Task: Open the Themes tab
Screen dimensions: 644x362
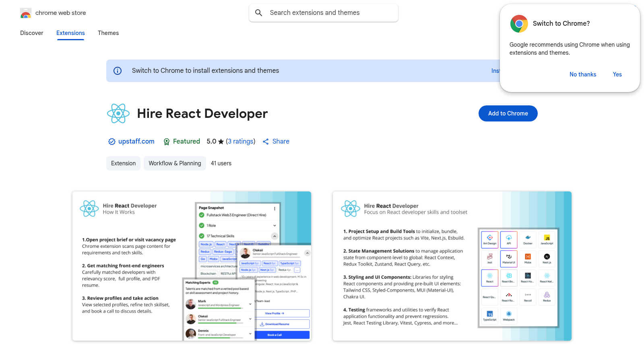Action: (x=108, y=33)
